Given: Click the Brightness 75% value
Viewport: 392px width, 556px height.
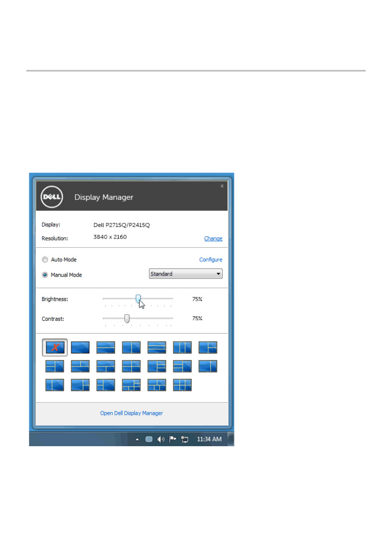Looking at the screenshot, I should 197,299.
